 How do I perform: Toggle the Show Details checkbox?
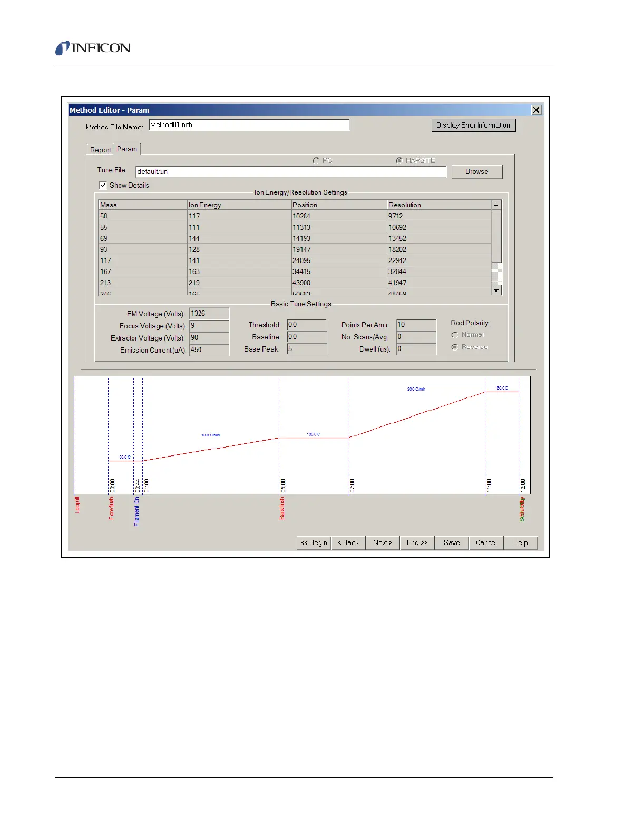point(103,185)
